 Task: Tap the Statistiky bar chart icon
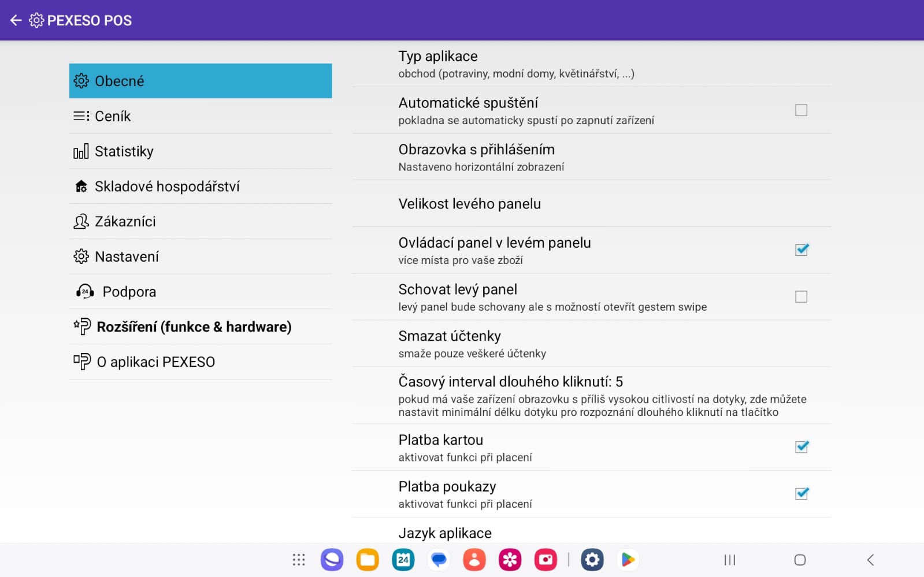[81, 152]
